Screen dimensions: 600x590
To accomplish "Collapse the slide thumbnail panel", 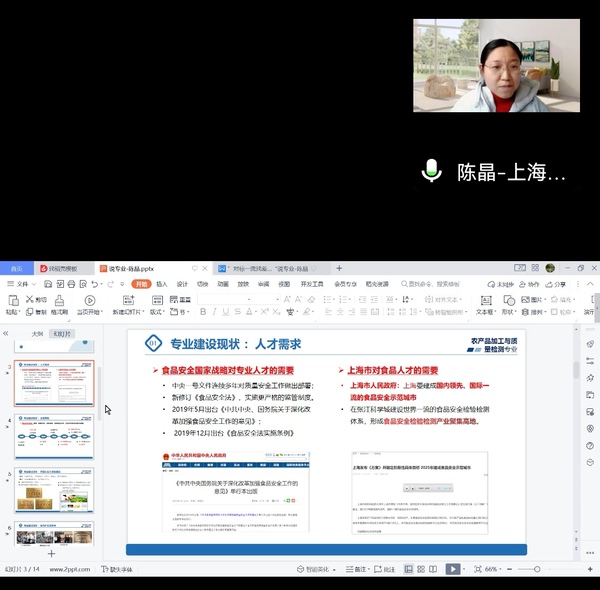I will tap(6, 333).
